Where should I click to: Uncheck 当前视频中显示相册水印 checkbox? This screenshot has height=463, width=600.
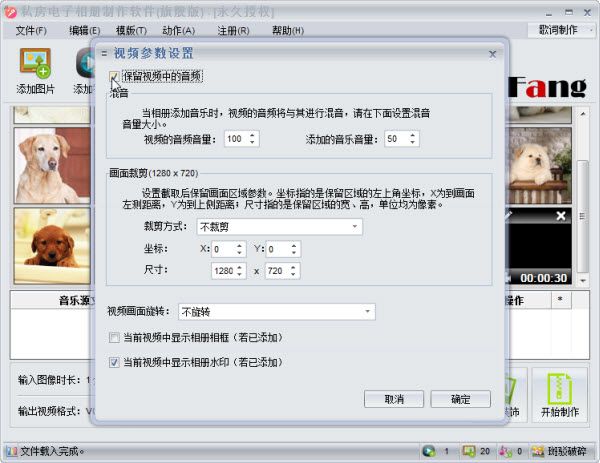pos(114,362)
